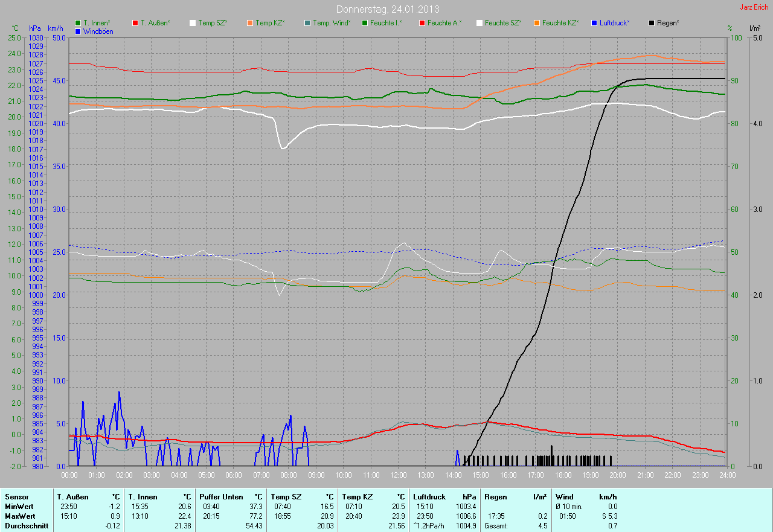Click the Puffer Unten min time 03:40
773x532 pixels.
click(211, 507)
